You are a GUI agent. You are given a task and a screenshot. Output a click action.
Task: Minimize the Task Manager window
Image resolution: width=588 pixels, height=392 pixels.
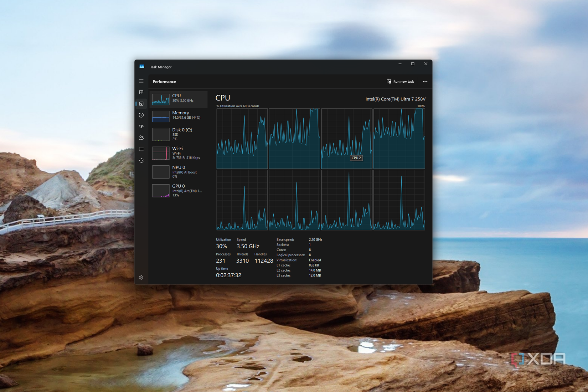pyautogui.click(x=400, y=64)
